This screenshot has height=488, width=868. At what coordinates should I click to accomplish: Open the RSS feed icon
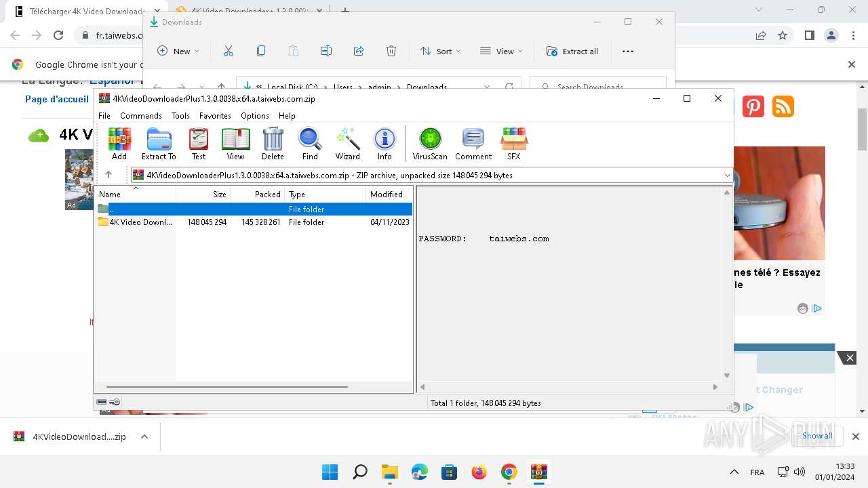click(x=783, y=106)
